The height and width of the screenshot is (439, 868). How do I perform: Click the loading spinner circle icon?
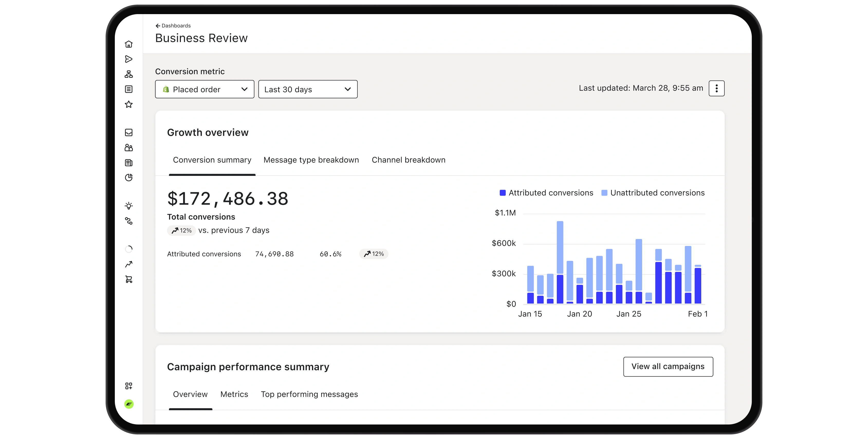pos(128,249)
